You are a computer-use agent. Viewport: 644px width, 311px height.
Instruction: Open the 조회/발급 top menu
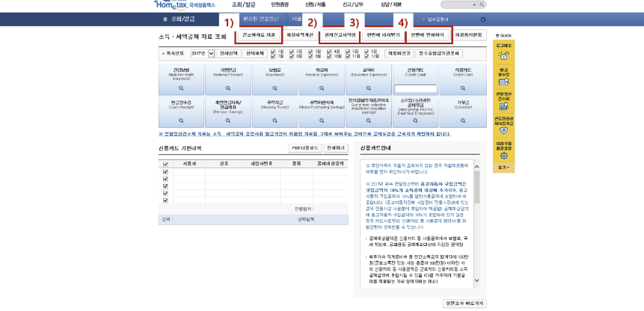tap(243, 4)
